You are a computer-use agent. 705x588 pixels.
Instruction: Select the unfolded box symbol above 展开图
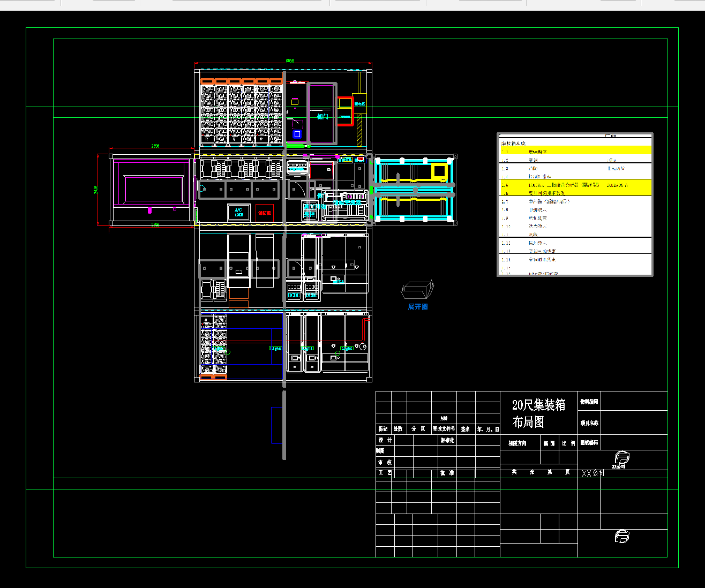click(x=417, y=290)
